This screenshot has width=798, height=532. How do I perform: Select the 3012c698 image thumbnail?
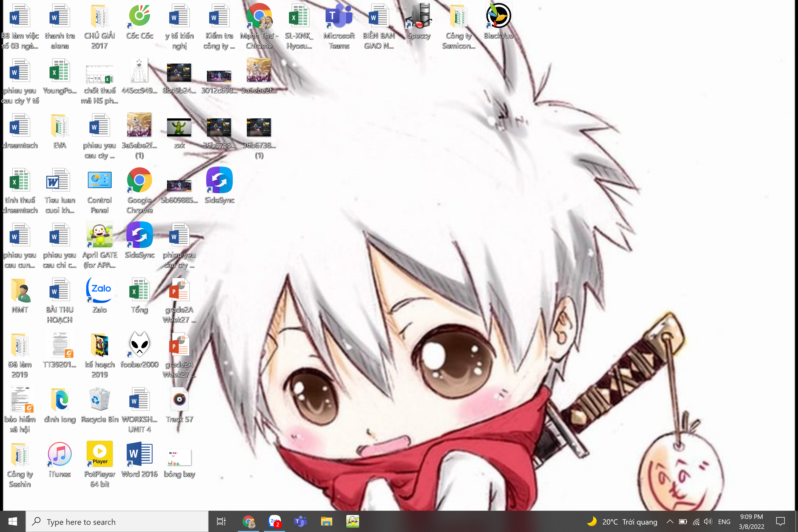click(219, 76)
